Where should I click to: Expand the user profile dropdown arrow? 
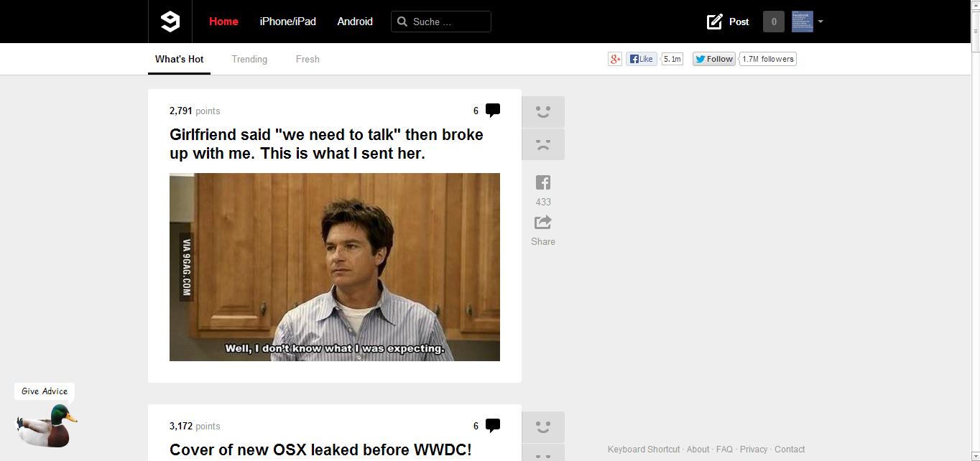(x=820, y=22)
